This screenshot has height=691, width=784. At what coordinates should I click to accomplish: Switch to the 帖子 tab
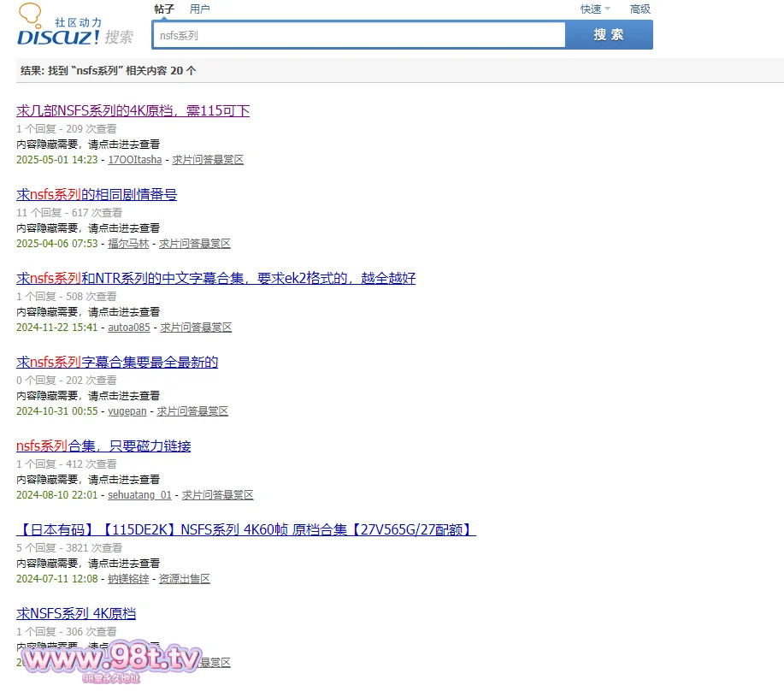[164, 9]
